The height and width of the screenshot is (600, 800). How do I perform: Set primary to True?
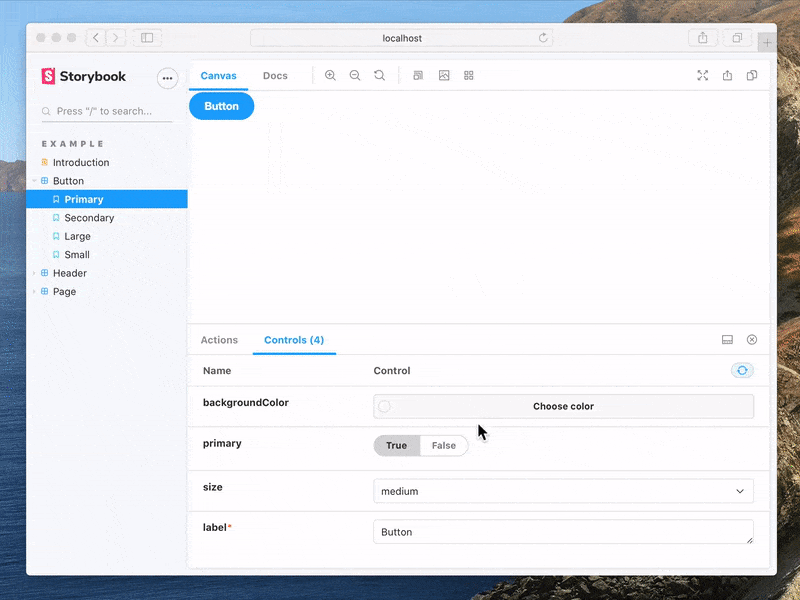coord(396,445)
